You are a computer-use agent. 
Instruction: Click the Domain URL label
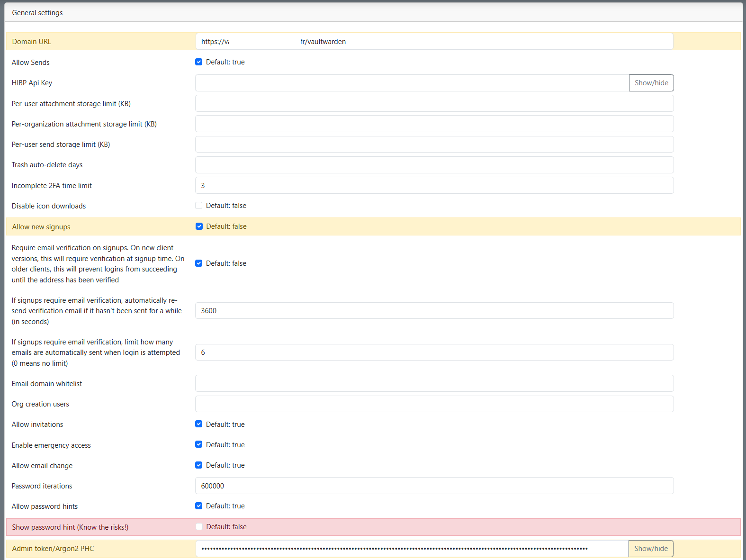pos(32,42)
